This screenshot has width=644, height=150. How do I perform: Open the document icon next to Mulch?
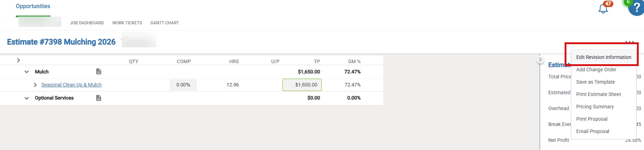click(99, 72)
